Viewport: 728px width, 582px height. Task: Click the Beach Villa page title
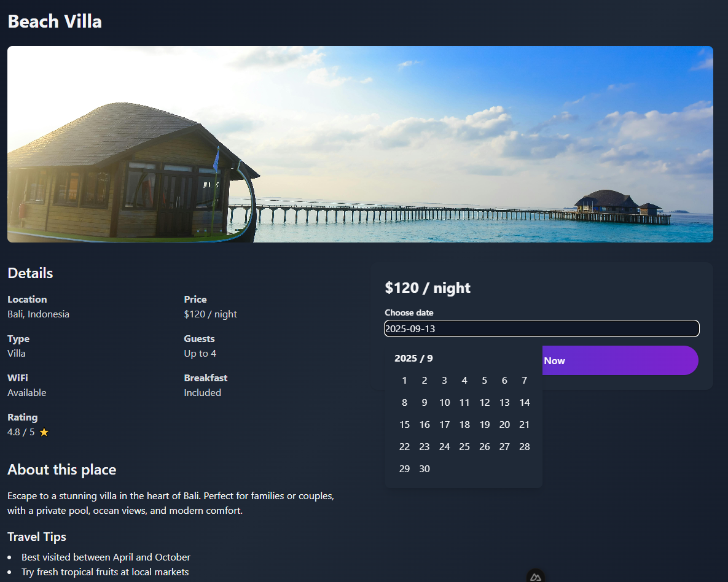(x=55, y=21)
